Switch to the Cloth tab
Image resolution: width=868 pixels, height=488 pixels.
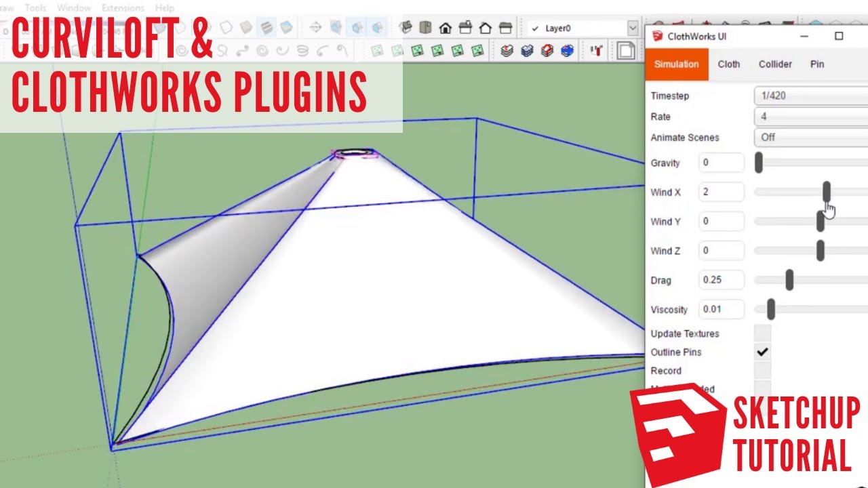pos(729,64)
